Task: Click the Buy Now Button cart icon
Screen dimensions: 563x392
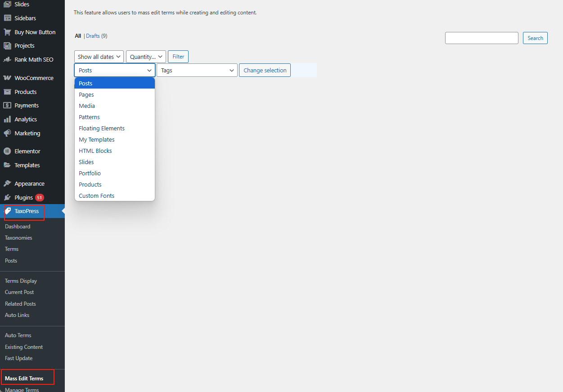Action: coord(7,32)
